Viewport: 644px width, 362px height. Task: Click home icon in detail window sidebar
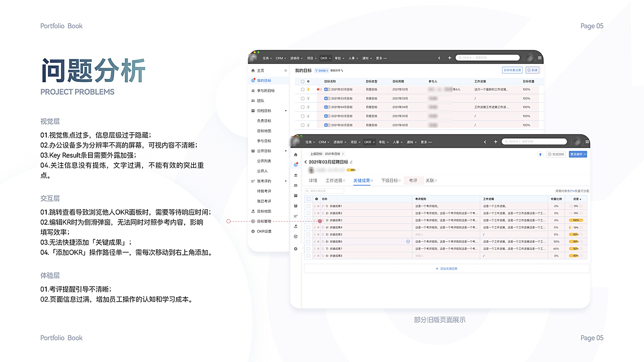[296, 155]
